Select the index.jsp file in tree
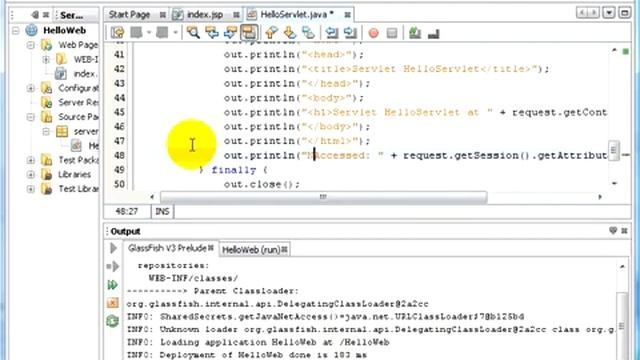The width and height of the screenshot is (640, 360). (x=85, y=74)
